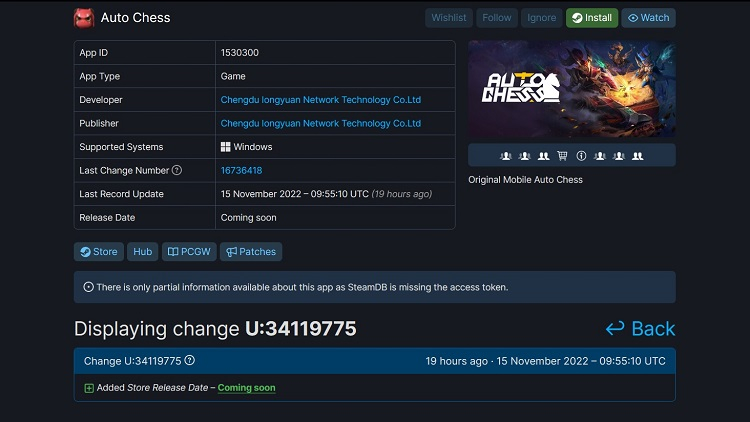This screenshot has height=422, width=750.
Task: Open the Store page link button
Action: pyautogui.click(x=99, y=252)
